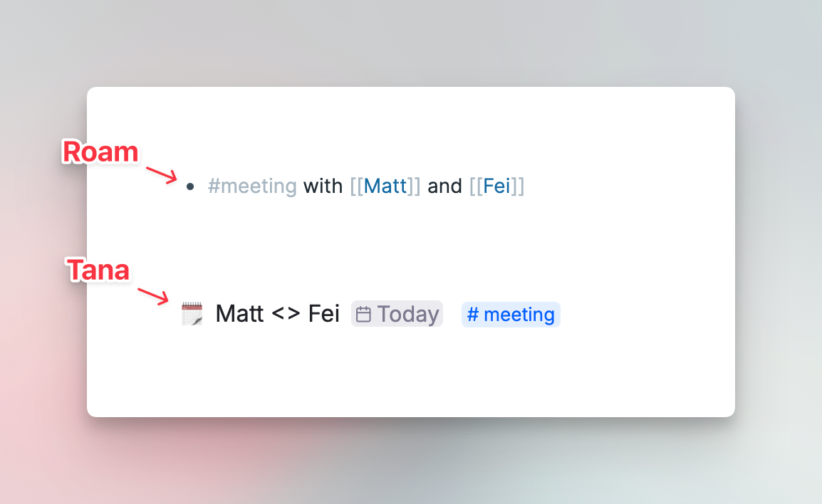Click the word "and" between page links
822x504 pixels.
point(445,186)
